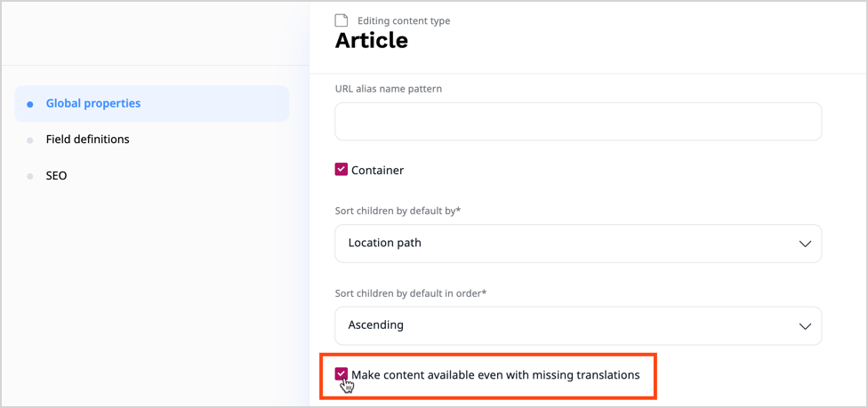Image resolution: width=868 pixels, height=408 pixels.
Task: Click the Container checkbox label text
Action: coord(377,170)
